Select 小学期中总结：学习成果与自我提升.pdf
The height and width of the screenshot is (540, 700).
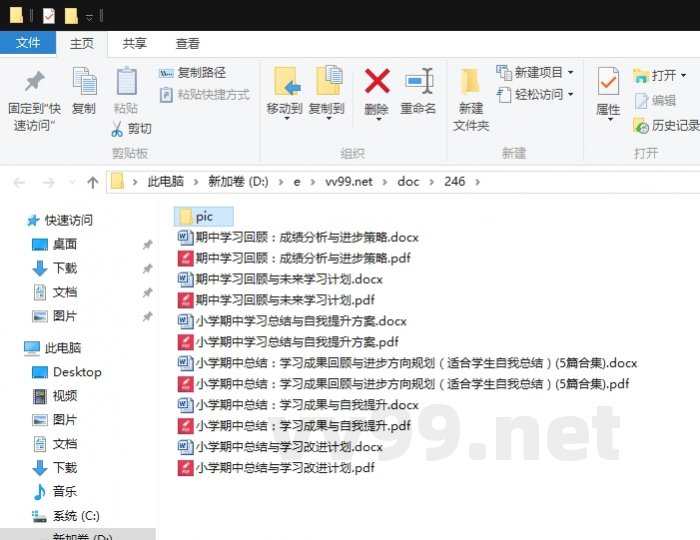tap(294, 426)
